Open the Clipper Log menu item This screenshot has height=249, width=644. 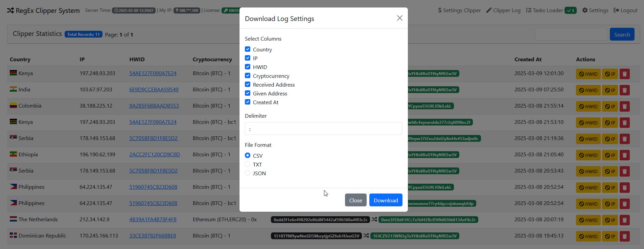(x=503, y=10)
